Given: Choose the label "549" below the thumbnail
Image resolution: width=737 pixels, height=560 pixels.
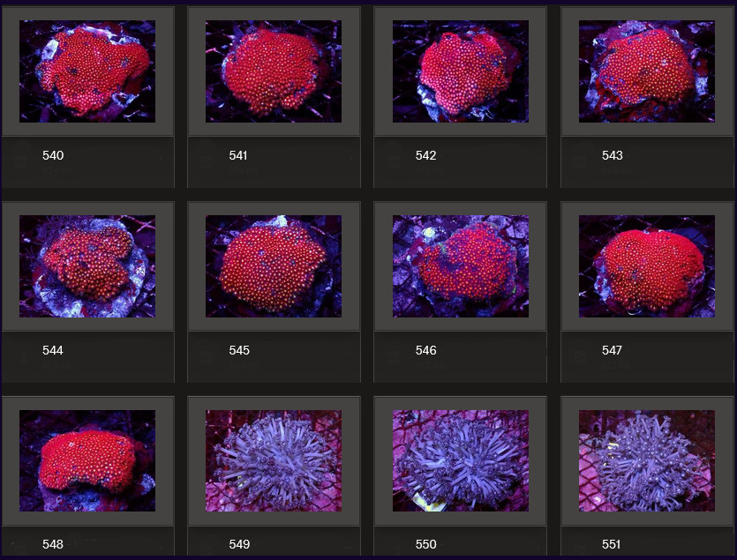Looking at the screenshot, I should (239, 544).
